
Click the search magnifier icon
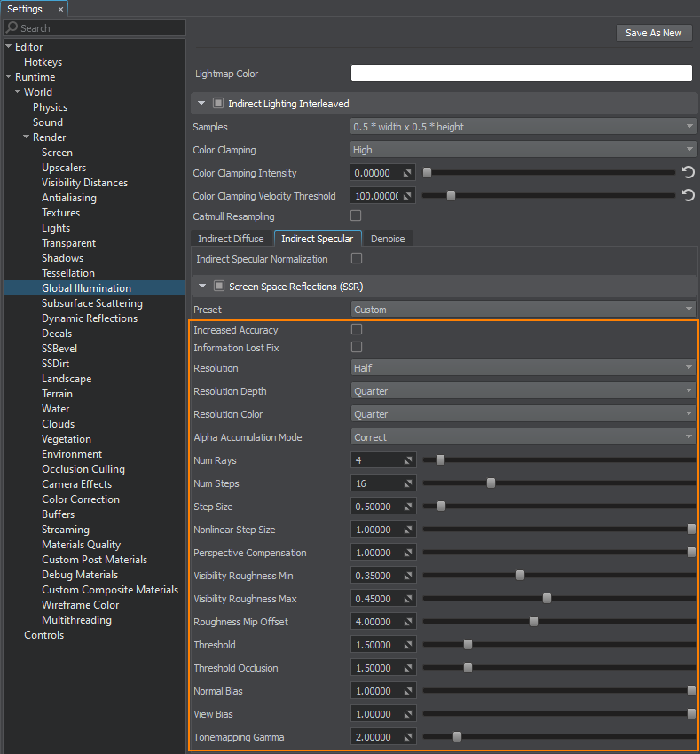(12, 28)
